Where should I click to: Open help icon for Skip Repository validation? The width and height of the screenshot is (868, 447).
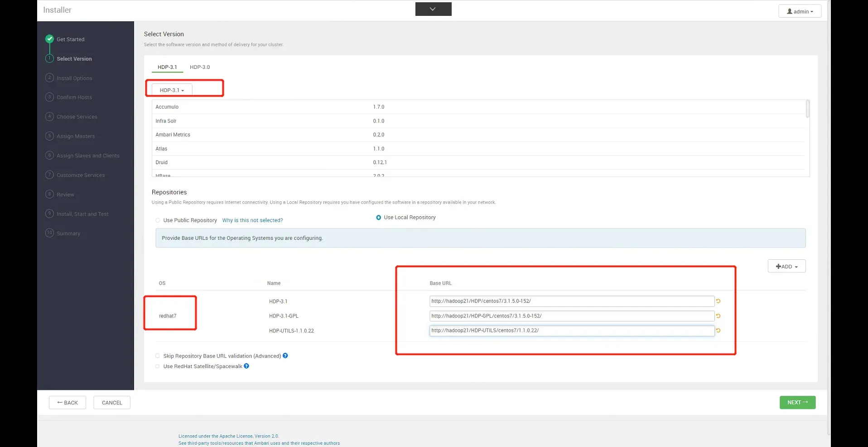[x=285, y=356]
